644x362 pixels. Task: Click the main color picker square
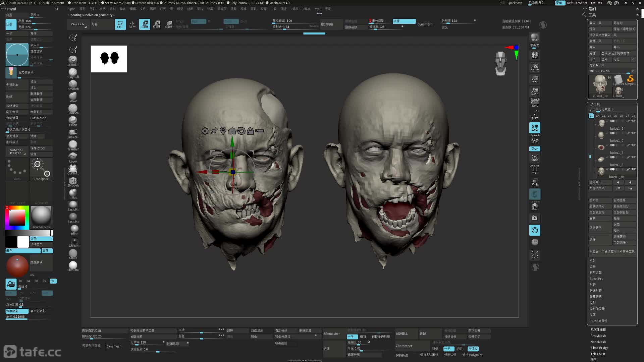click(17, 218)
